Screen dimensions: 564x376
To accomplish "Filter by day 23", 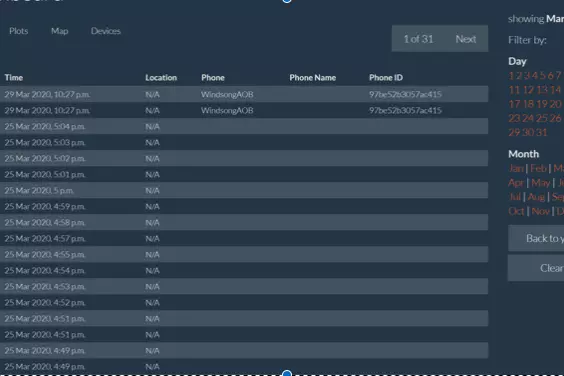I will (514, 118).
